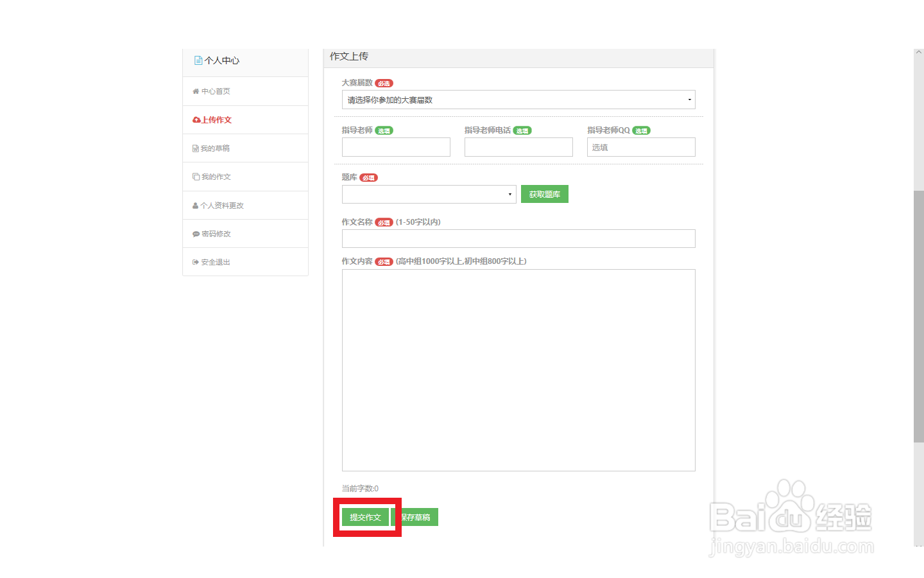The width and height of the screenshot is (924, 578).
Task: Click the document icon beside 个人中心
Action: [197, 60]
